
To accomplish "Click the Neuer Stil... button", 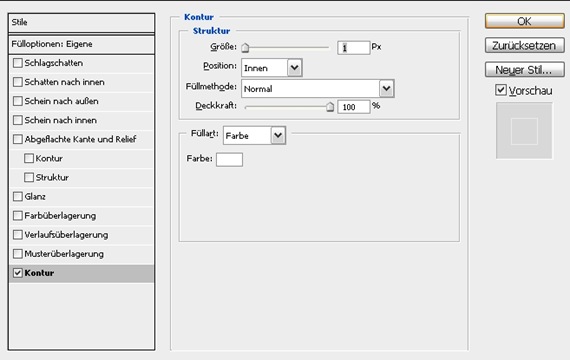I will 525,69.
